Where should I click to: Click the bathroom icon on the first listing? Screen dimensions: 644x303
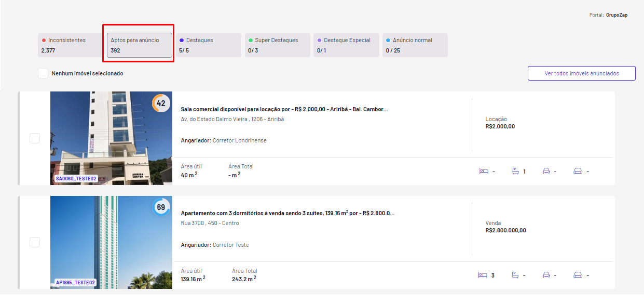(515, 172)
